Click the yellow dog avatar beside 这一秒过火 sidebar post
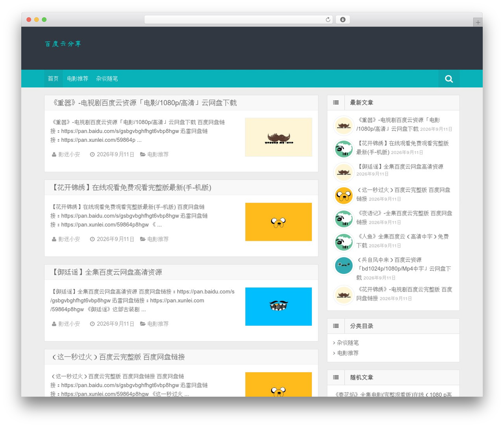 coord(344,195)
